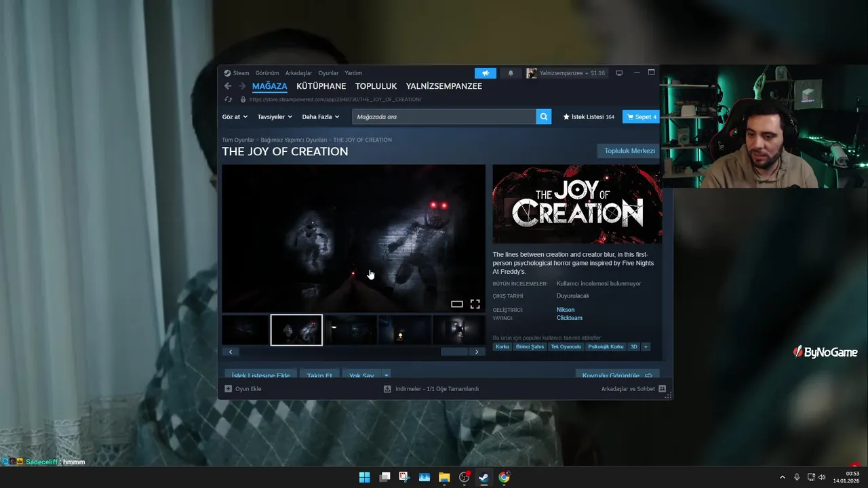Reload the Steam store page

click(x=228, y=100)
